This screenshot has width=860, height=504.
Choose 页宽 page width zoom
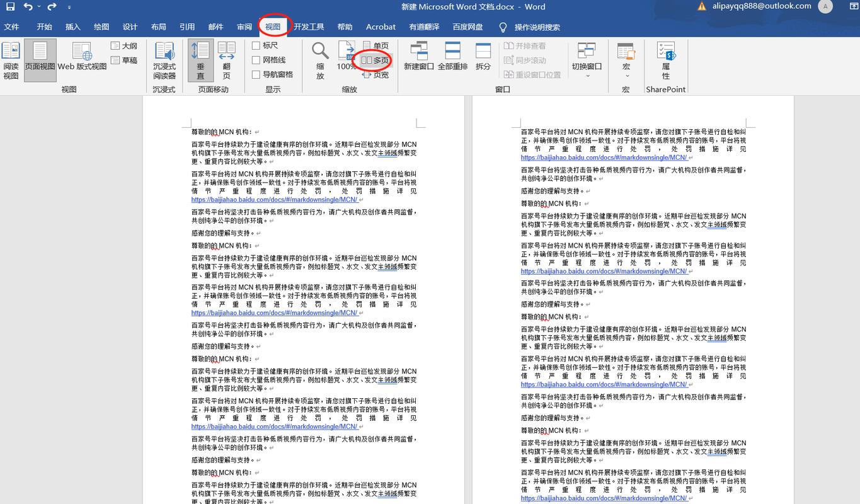pos(376,75)
